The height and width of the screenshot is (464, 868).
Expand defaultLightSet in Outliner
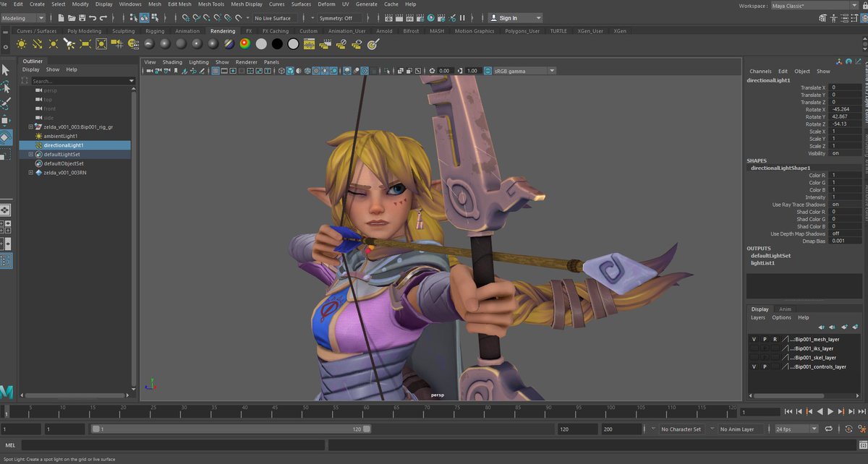30,154
